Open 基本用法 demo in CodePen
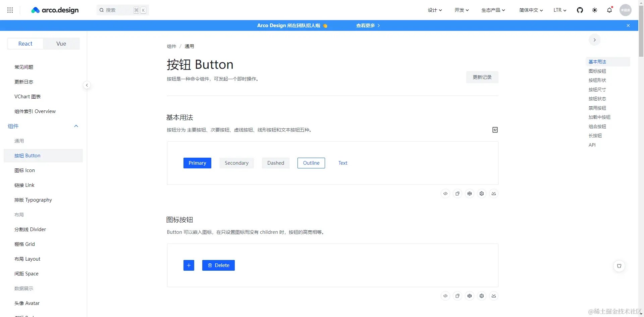The image size is (644, 317). [470, 194]
